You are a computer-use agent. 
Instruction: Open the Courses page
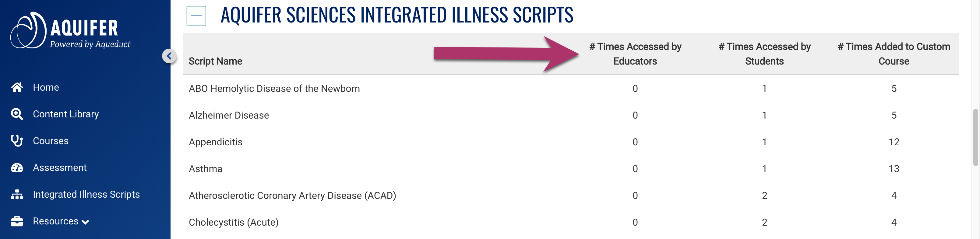pyautogui.click(x=51, y=141)
